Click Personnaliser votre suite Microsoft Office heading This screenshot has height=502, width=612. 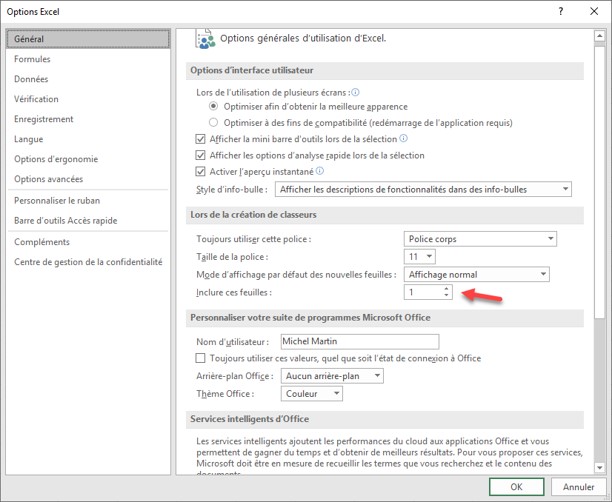tap(310, 317)
